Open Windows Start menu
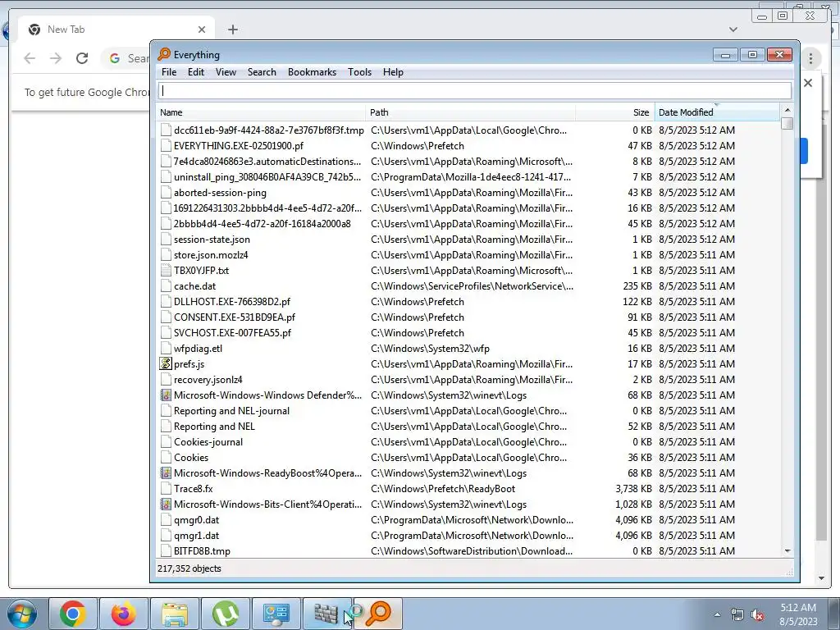This screenshot has width=840, height=630. point(21,614)
